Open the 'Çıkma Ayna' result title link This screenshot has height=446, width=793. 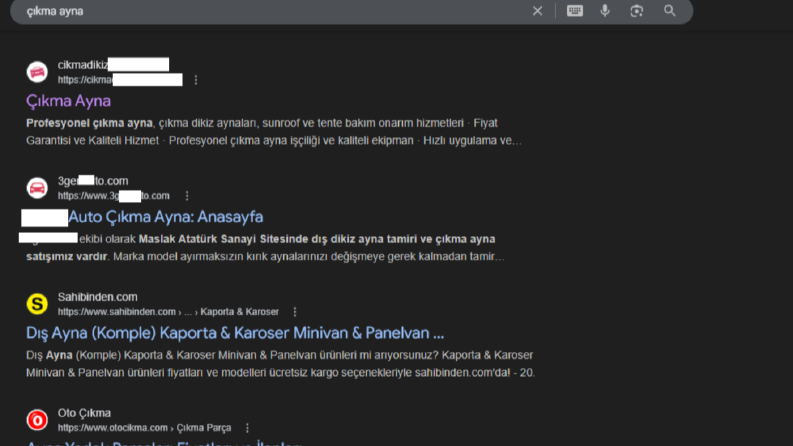[68, 101]
